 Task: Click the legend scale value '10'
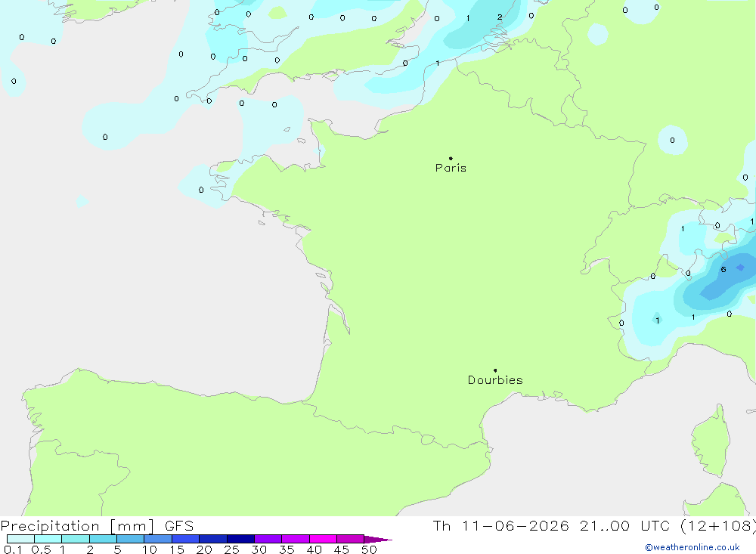[150, 549]
